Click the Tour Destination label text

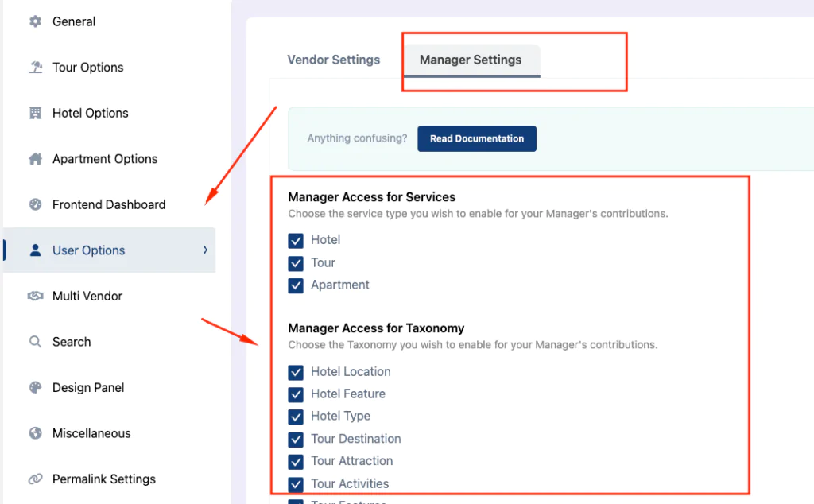click(x=356, y=439)
